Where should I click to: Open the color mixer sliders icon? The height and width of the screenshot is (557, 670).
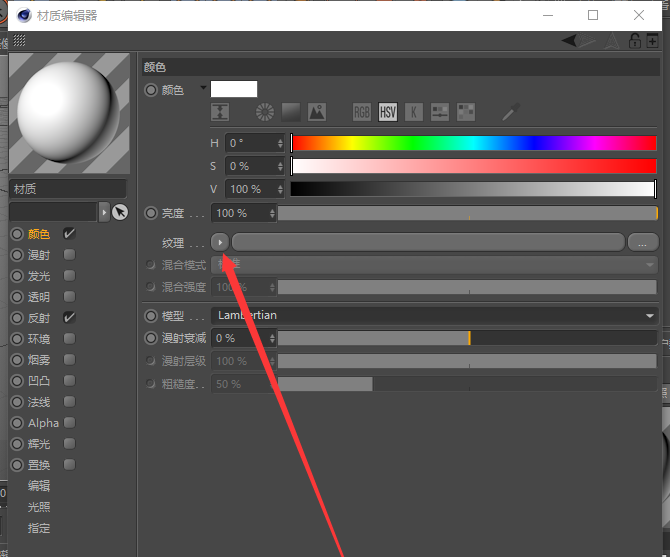coord(440,112)
